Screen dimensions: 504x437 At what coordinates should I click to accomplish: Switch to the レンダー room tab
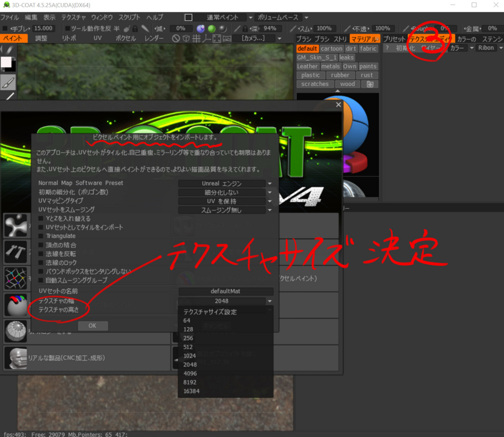tap(154, 38)
